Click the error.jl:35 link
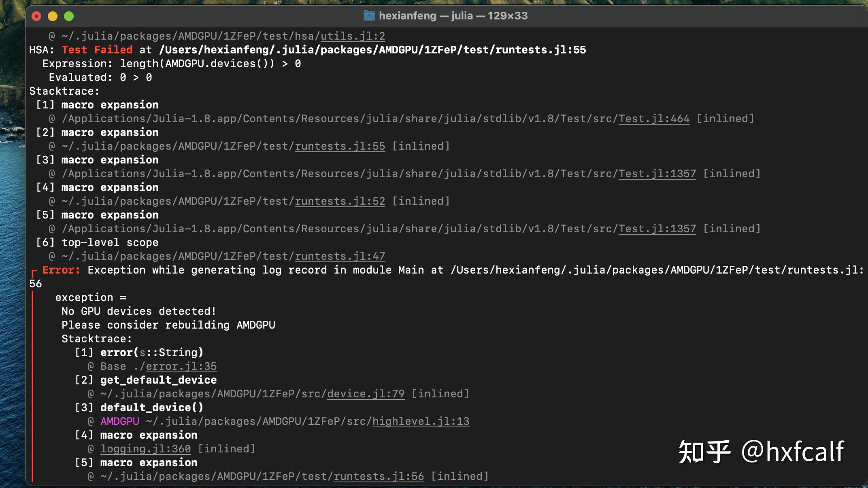The height and width of the screenshot is (488, 868). coord(181,366)
